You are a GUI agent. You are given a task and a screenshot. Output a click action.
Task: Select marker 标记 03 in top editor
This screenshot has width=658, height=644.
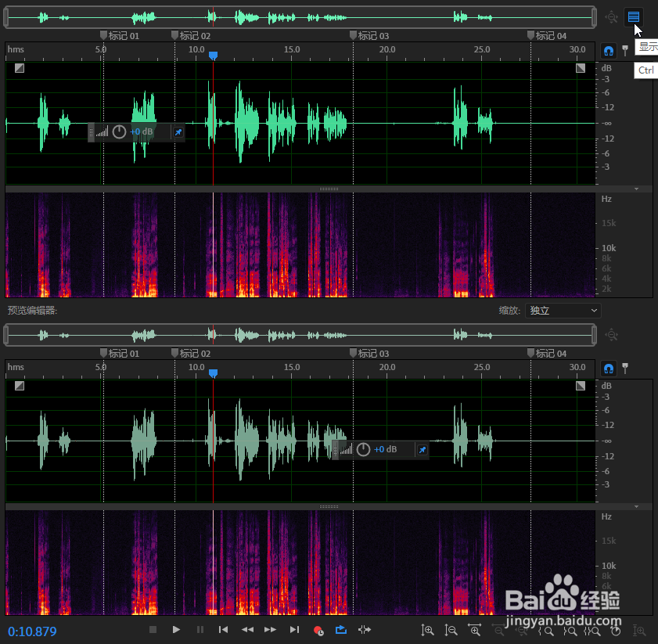tap(369, 36)
